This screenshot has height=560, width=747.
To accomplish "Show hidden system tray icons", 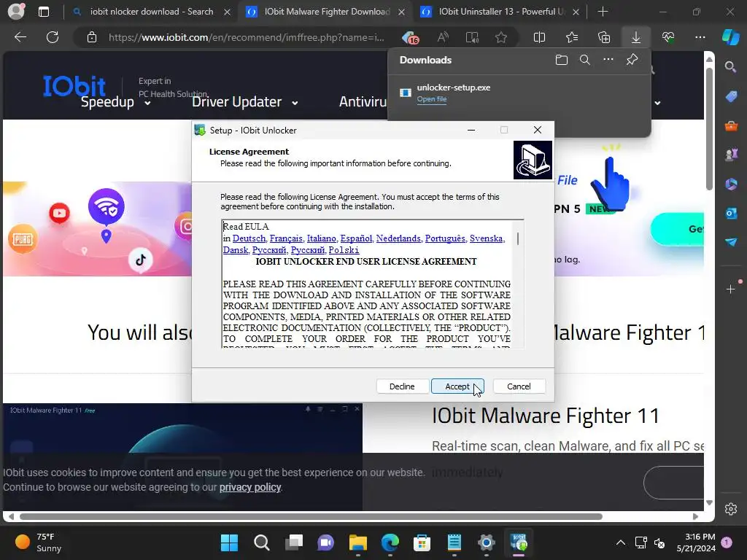I will 620,542.
